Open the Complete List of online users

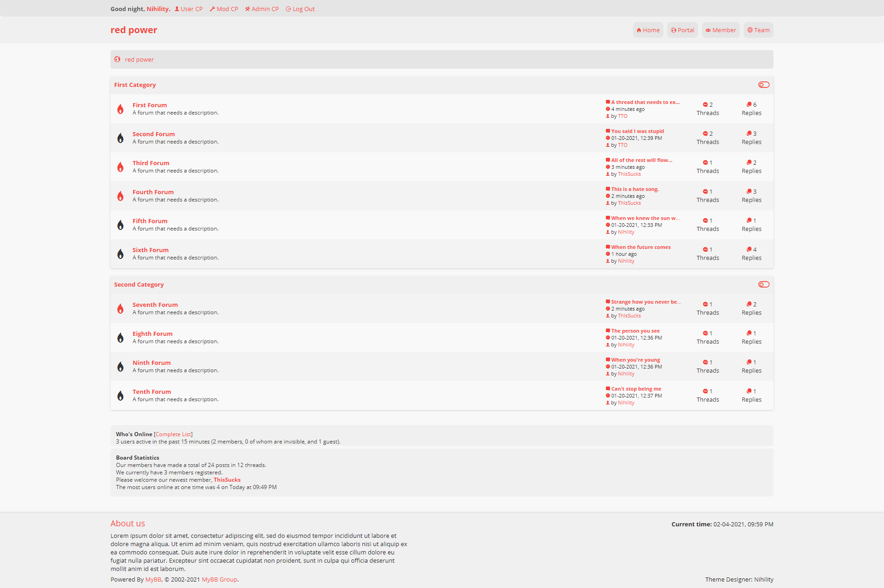(x=173, y=434)
